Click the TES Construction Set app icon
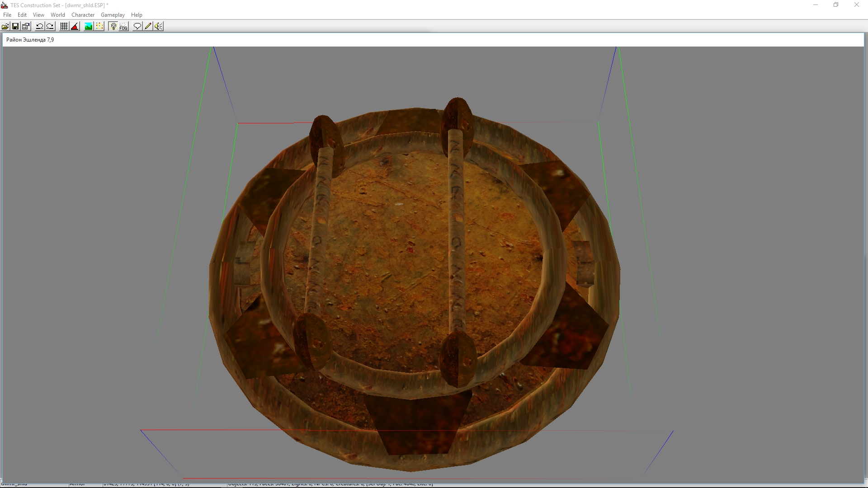 click(5, 5)
